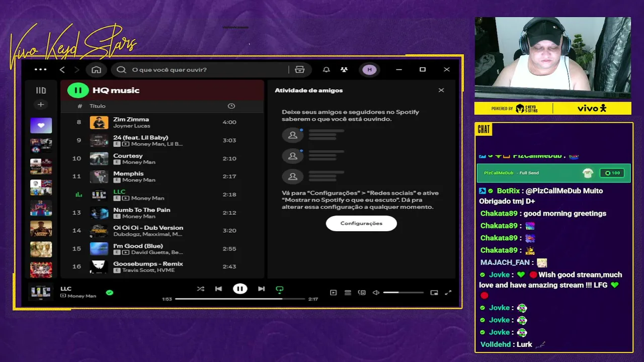This screenshot has width=644, height=362.
Task: Pause playback in the bottom player
Action: 240,289
